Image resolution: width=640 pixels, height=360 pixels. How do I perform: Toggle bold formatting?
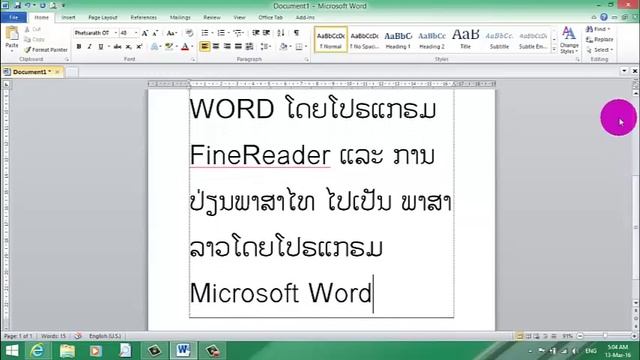[x=79, y=47]
